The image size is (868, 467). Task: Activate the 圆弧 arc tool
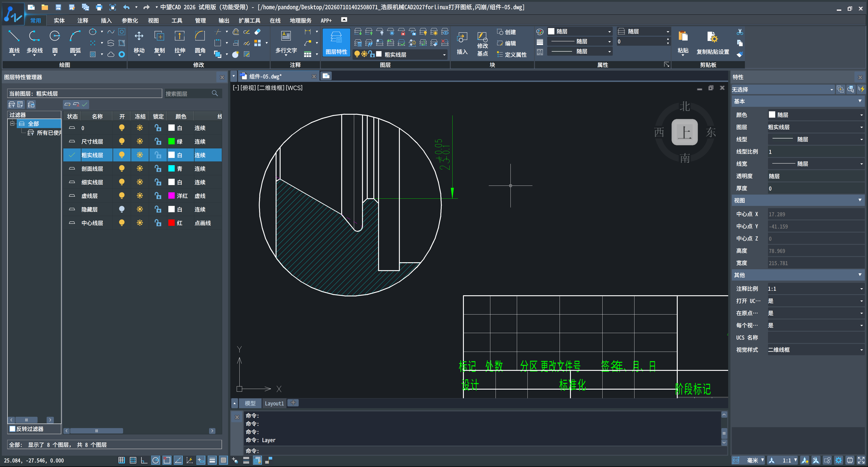tap(75, 42)
